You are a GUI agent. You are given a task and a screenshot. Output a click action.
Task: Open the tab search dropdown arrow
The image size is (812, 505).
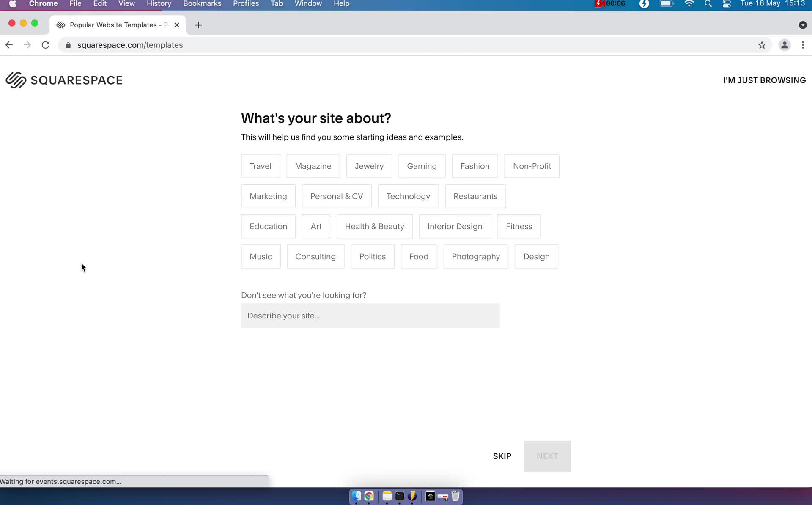pos(803,25)
